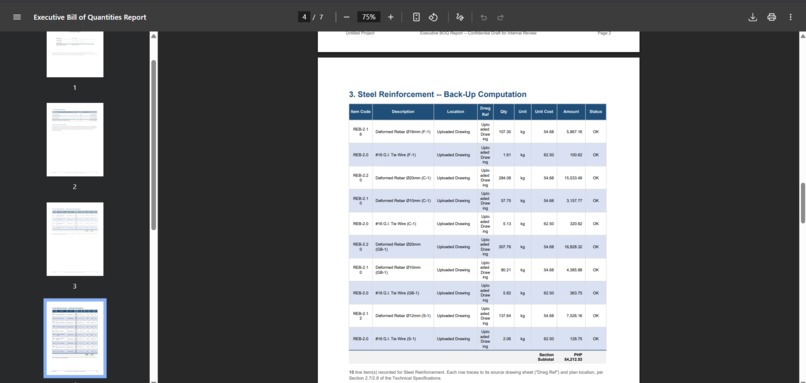Click the amount value 16,828.32
806x383 pixels.
(573, 247)
